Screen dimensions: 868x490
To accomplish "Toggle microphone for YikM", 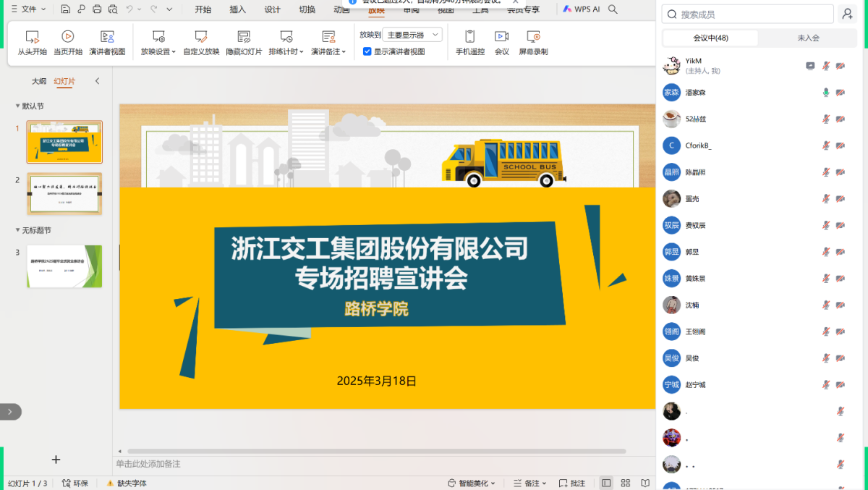I will [825, 66].
